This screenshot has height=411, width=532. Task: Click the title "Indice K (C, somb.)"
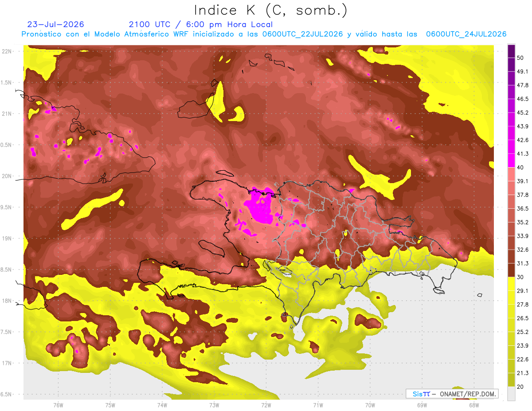[271, 11]
